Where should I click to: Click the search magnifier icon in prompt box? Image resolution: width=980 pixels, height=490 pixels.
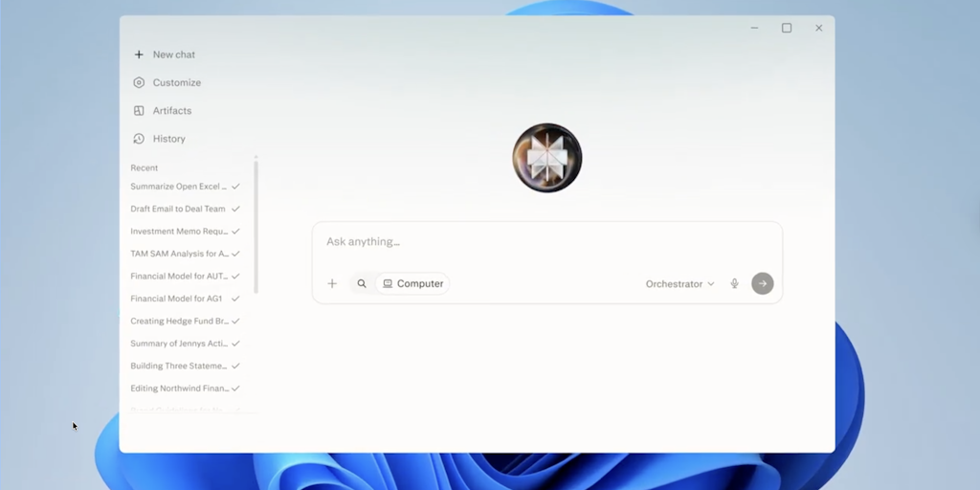(362, 283)
